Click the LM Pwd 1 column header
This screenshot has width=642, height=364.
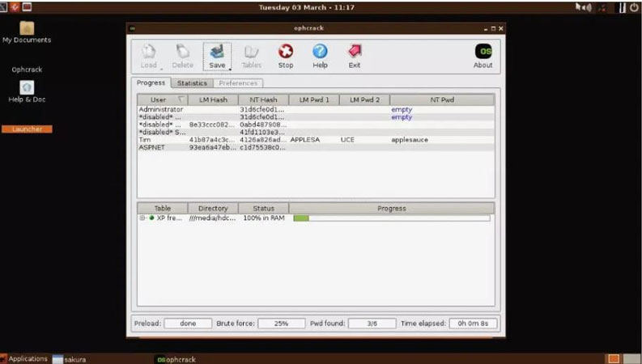(314, 99)
